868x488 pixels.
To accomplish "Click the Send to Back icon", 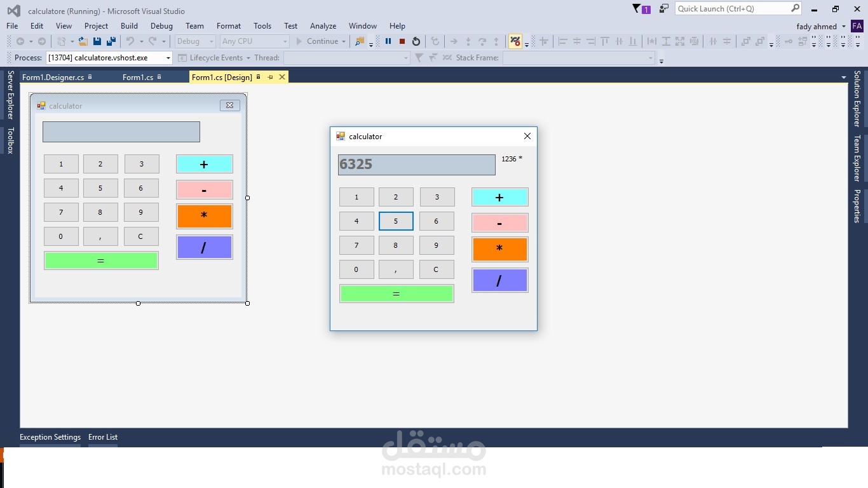I will 760,41.
